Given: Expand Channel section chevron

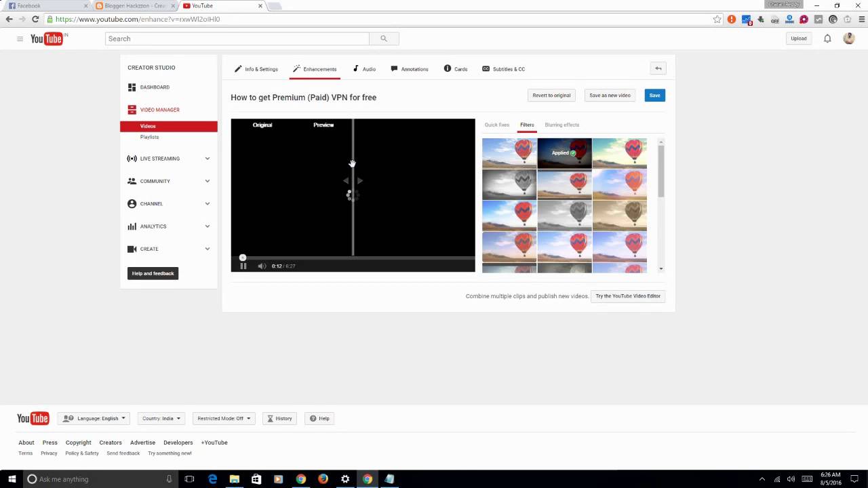Looking at the screenshot, I should (x=208, y=203).
